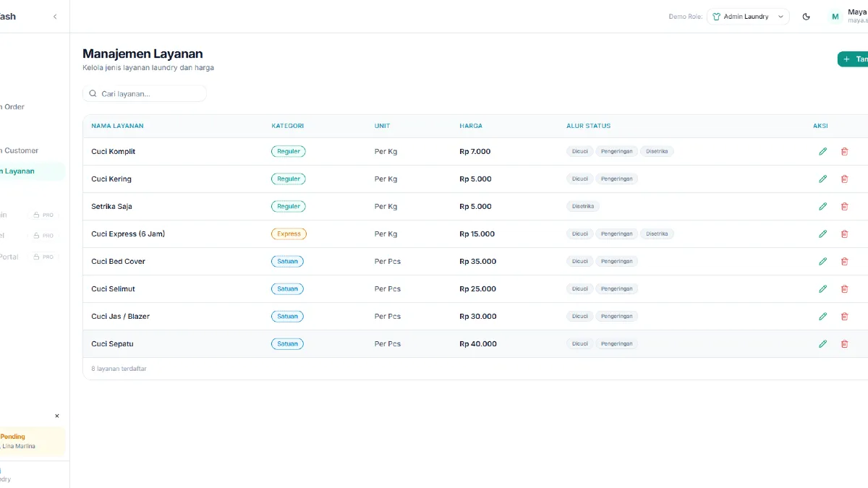Delete the Cuci Sepatu service

[x=844, y=343]
